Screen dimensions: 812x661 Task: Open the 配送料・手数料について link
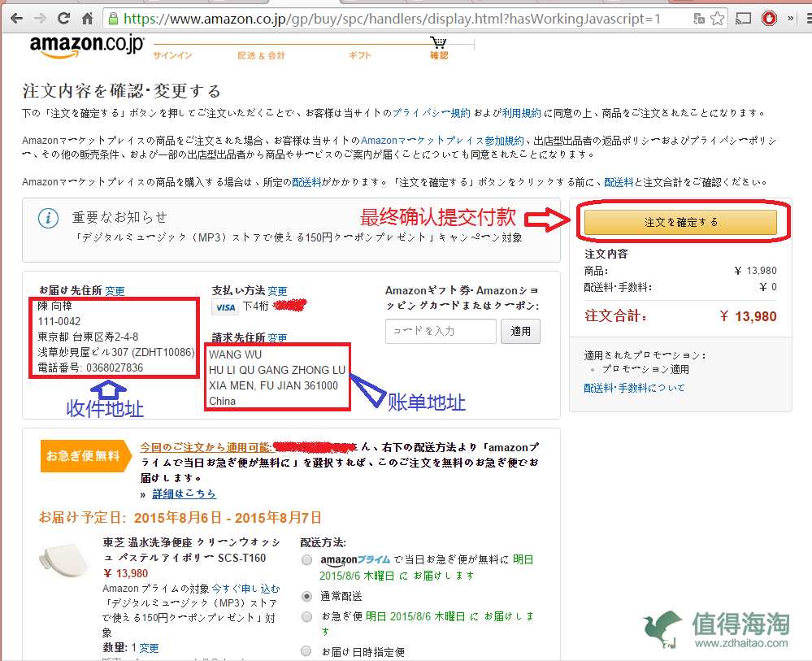[x=634, y=388]
